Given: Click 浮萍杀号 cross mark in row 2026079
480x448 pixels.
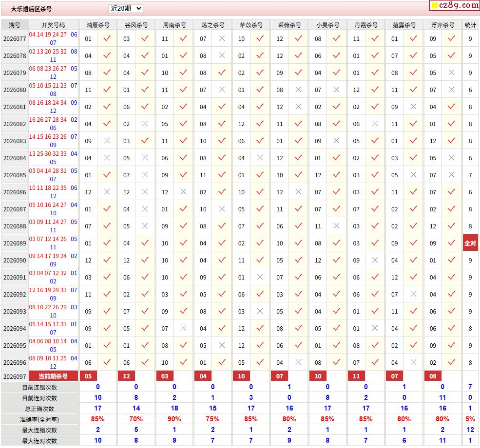Looking at the screenshot, I should click(x=451, y=73).
